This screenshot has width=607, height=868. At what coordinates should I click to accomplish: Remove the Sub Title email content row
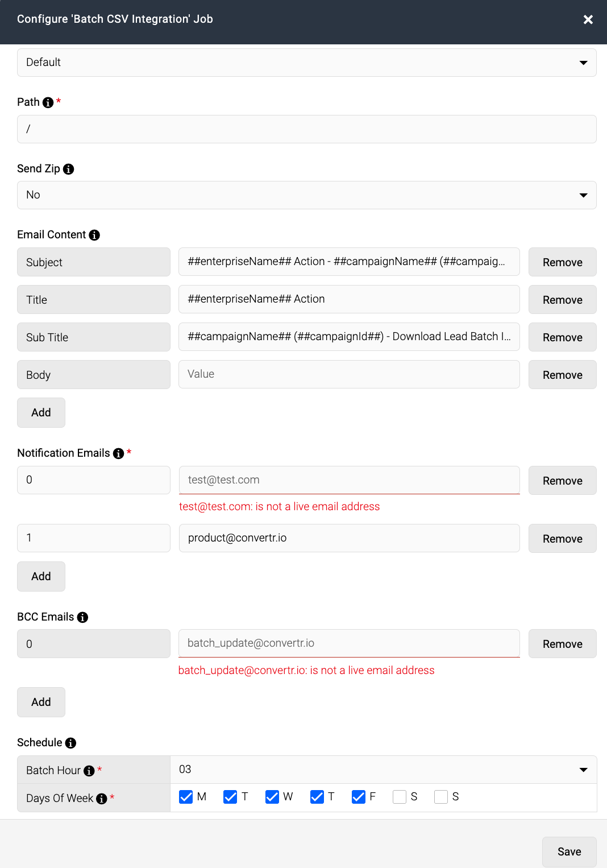563,337
